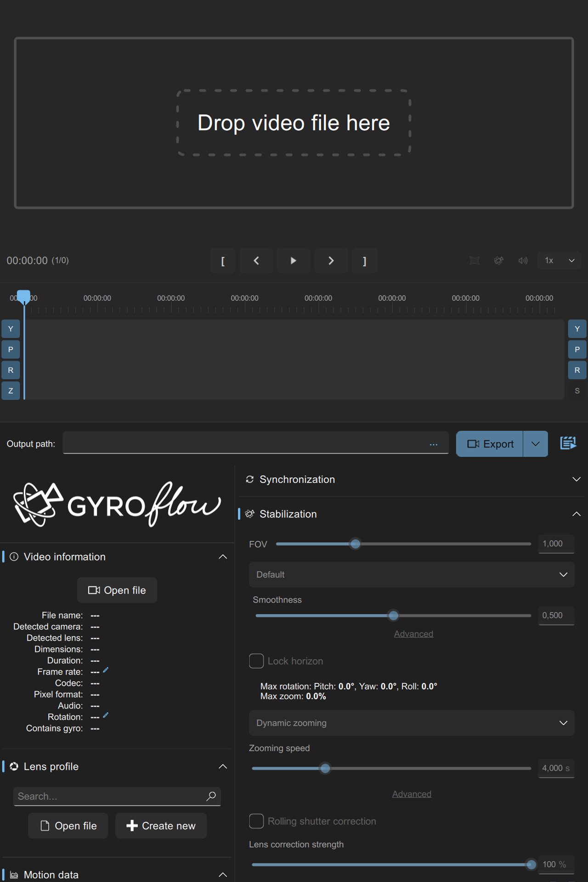588x882 pixels.
Task: Edit rotation using the pencil icon
Action: pyautogui.click(x=106, y=715)
